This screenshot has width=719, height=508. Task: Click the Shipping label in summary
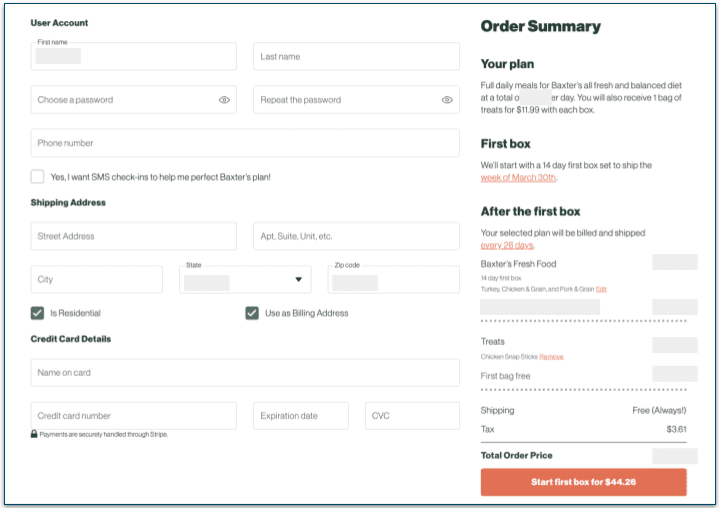coord(497,410)
